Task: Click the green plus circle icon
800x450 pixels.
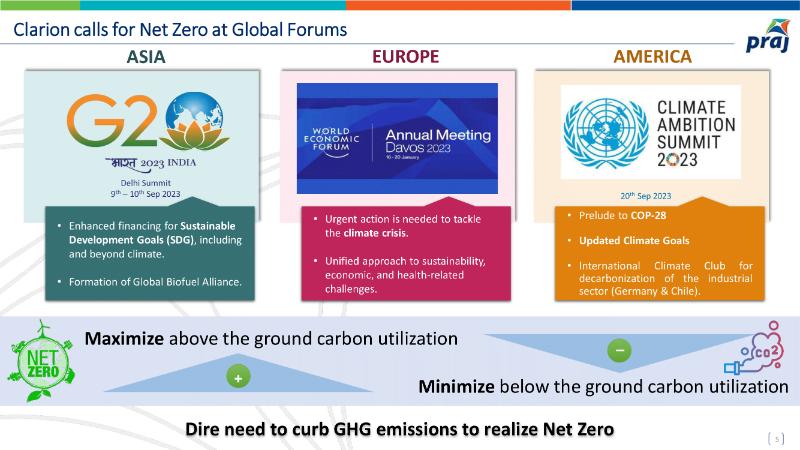Action: coord(238,380)
